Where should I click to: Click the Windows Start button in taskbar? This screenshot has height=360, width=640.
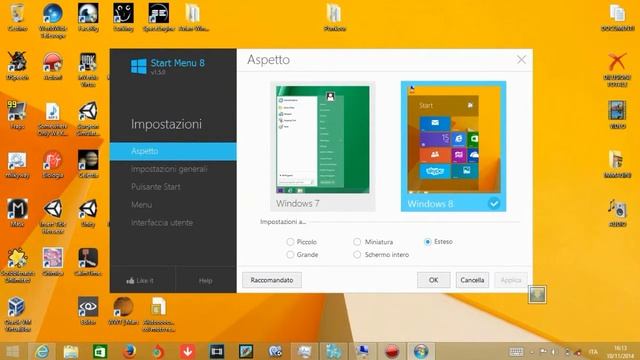point(13,351)
